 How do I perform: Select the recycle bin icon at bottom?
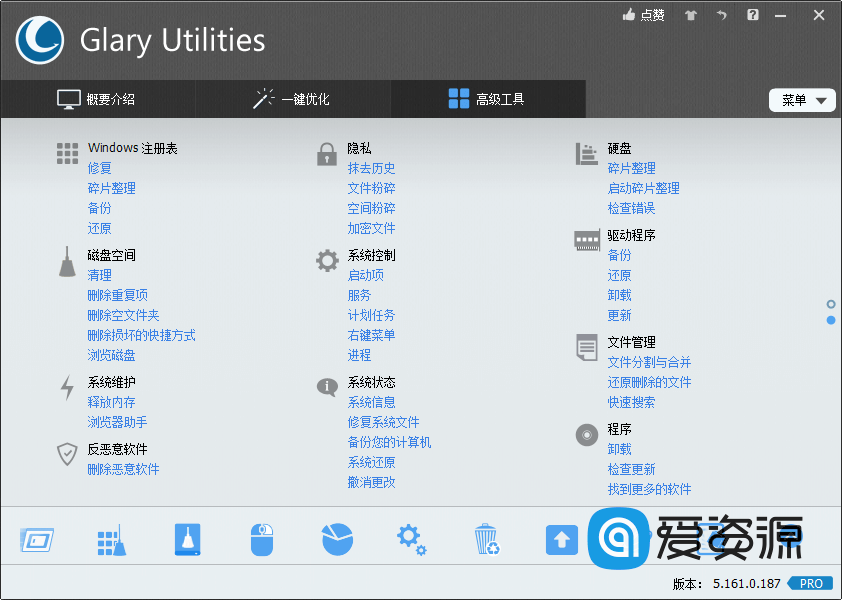[486, 540]
